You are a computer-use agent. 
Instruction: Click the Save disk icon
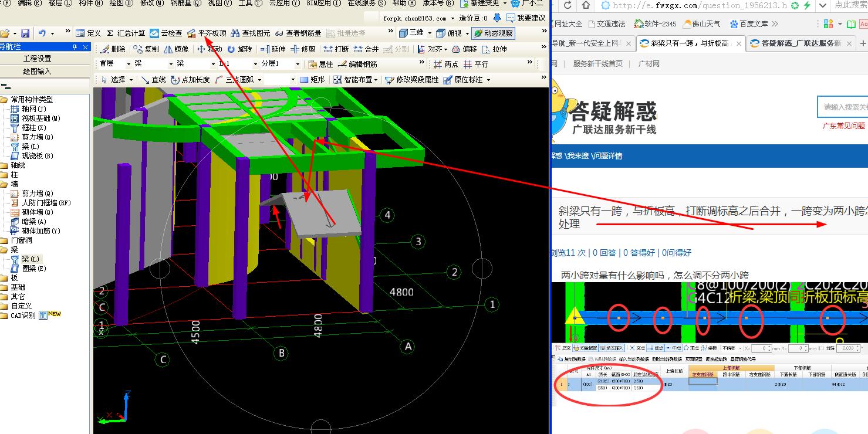pos(25,33)
